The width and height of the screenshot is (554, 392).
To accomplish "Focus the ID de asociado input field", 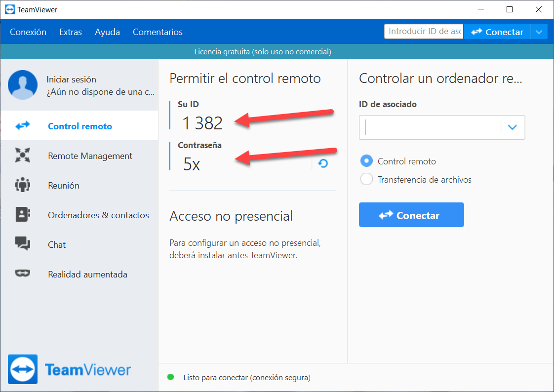I will pyautogui.click(x=430, y=127).
